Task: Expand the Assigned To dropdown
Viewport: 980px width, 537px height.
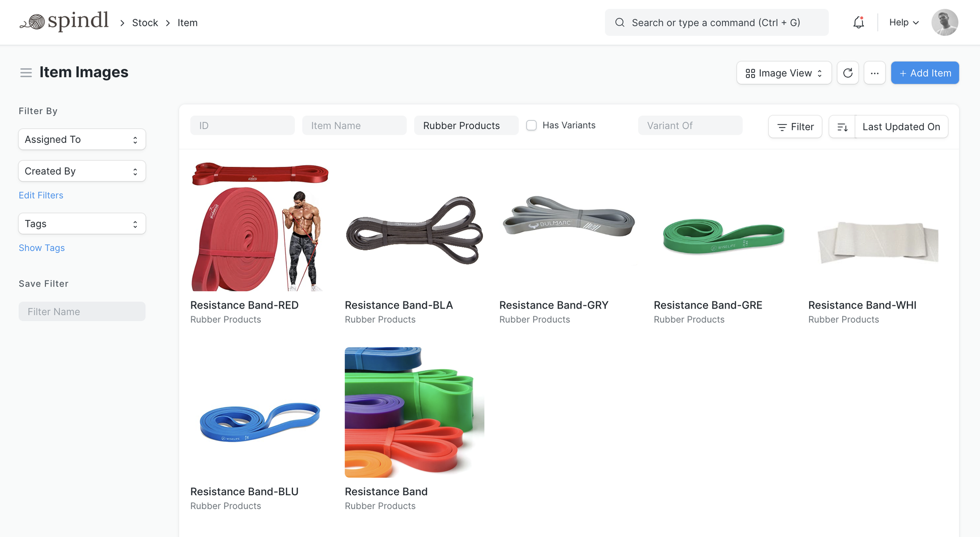Action: click(82, 140)
